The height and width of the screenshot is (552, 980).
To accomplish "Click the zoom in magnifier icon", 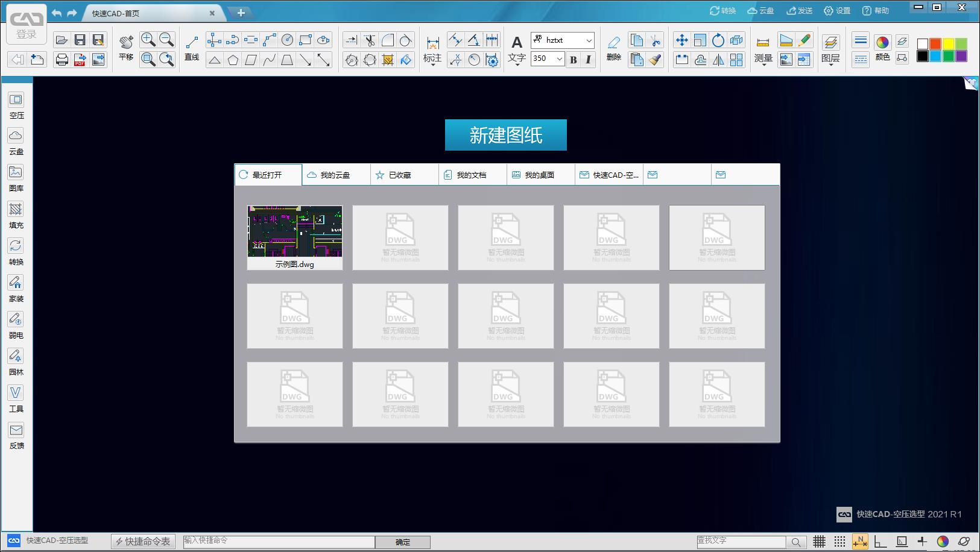I will click(148, 40).
